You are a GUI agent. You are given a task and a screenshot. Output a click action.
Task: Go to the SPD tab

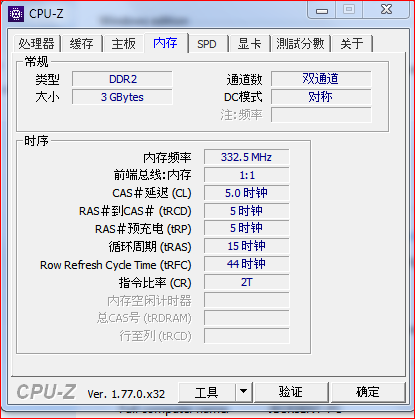point(207,44)
